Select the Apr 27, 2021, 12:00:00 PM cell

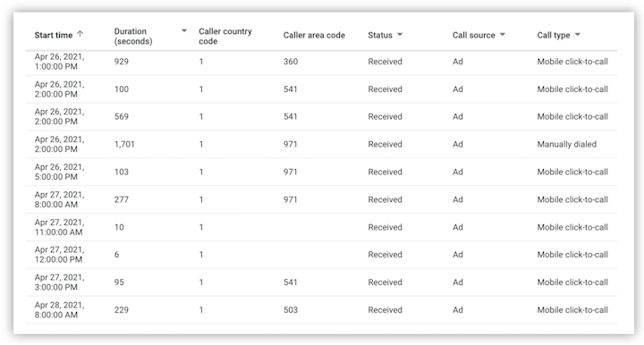coord(60,255)
